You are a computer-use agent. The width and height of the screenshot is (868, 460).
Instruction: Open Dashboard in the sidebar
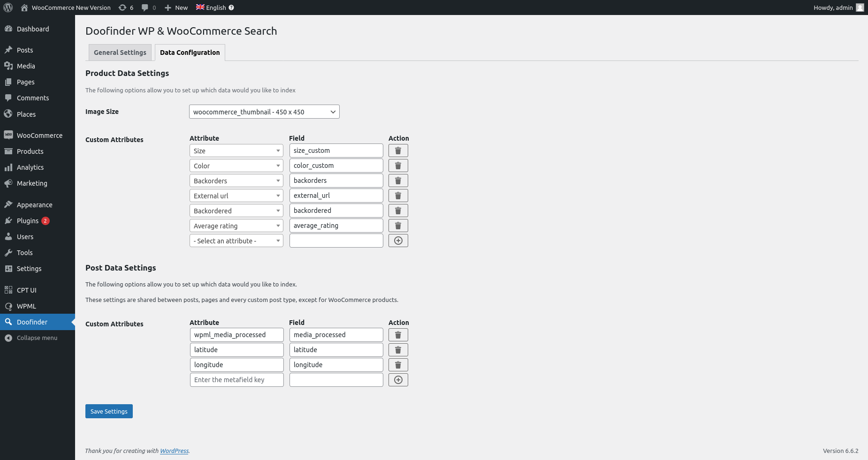pyautogui.click(x=38, y=29)
